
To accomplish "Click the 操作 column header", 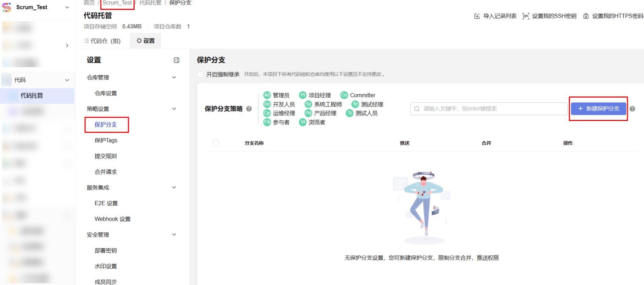I will pyautogui.click(x=568, y=143).
